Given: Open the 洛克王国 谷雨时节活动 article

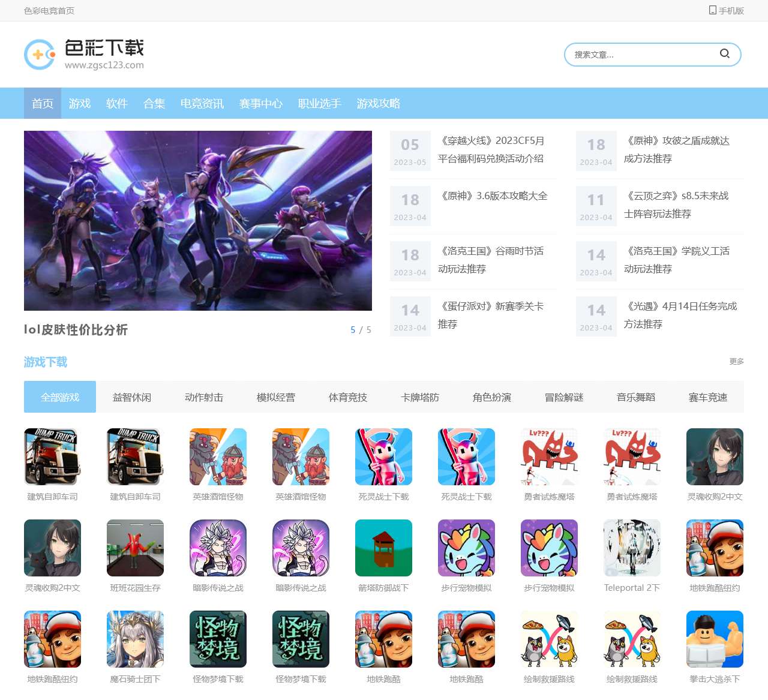Looking at the screenshot, I should coord(491,260).
